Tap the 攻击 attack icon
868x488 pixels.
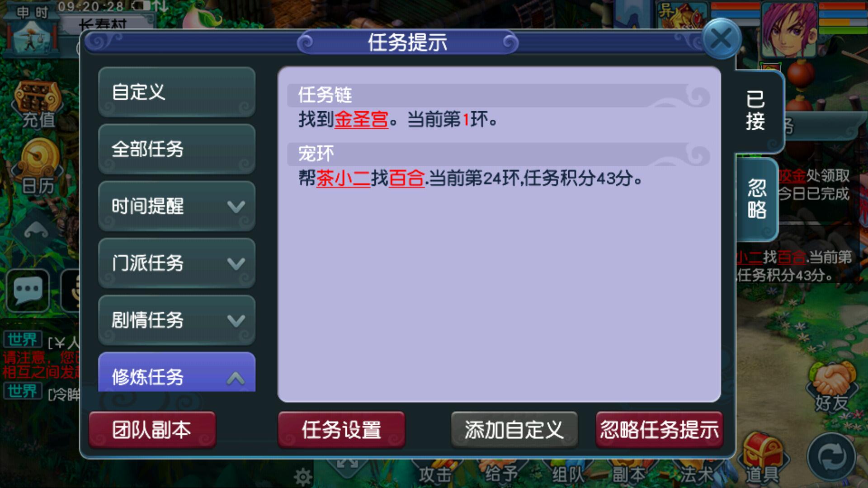[x=435, y=474]
